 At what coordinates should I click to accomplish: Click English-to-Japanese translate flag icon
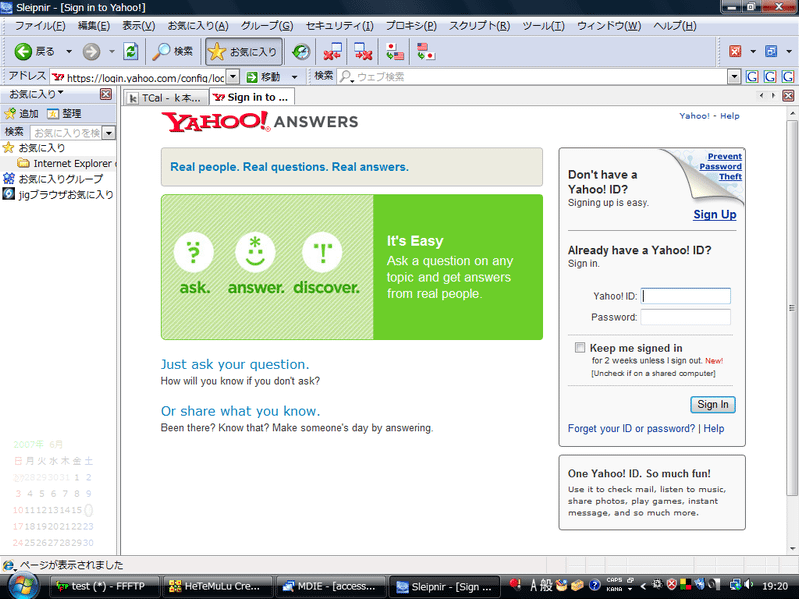click(425, 51)
